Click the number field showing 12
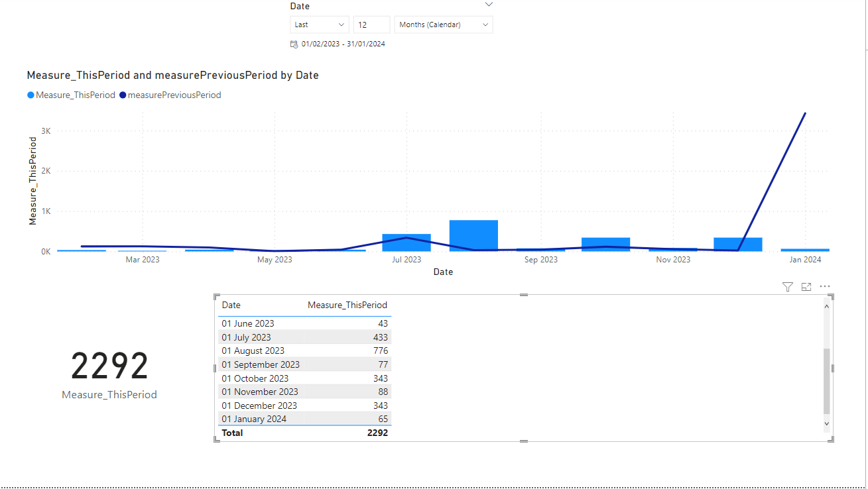Viewport: 868px width, 489px height. [371, 25]
